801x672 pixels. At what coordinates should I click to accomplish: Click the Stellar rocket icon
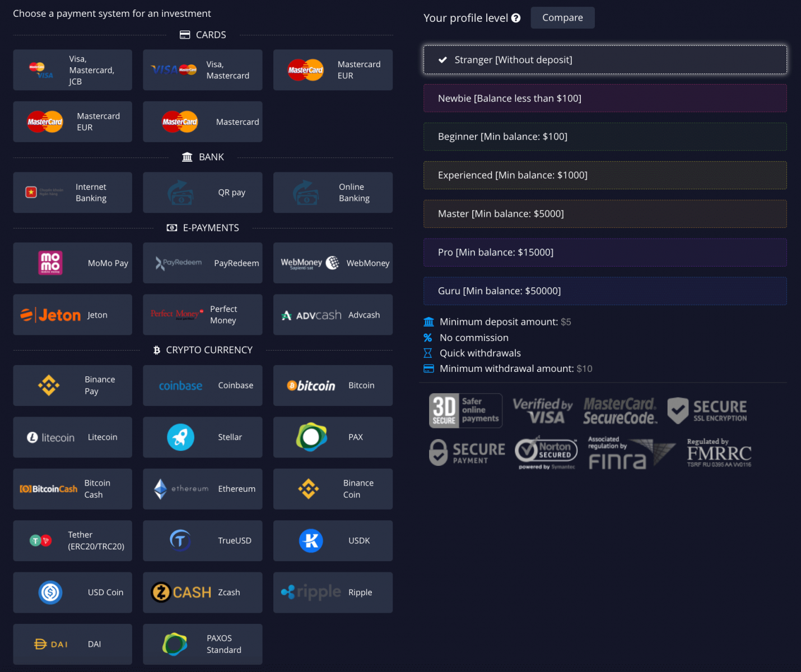click(180, 437)
